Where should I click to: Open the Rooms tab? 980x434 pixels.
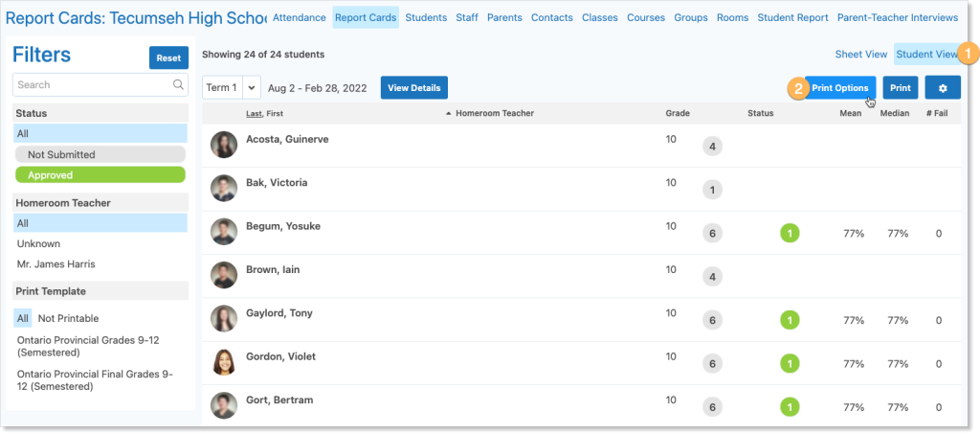[732, 17]
